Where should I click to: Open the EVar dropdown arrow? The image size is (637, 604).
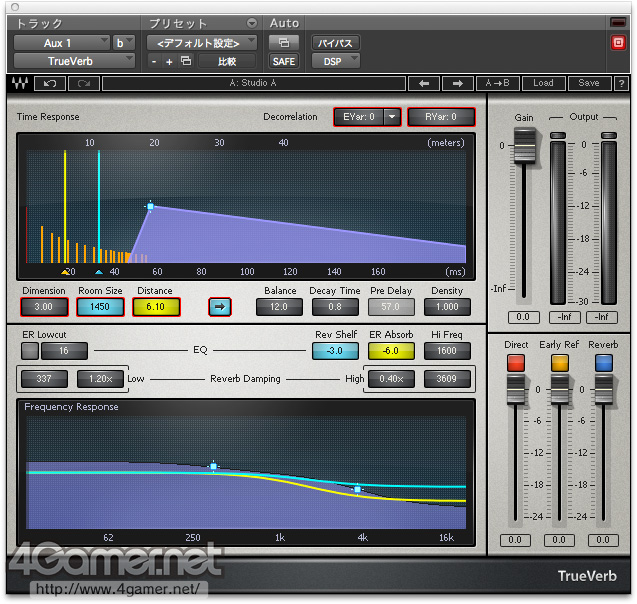coord(392,117)
